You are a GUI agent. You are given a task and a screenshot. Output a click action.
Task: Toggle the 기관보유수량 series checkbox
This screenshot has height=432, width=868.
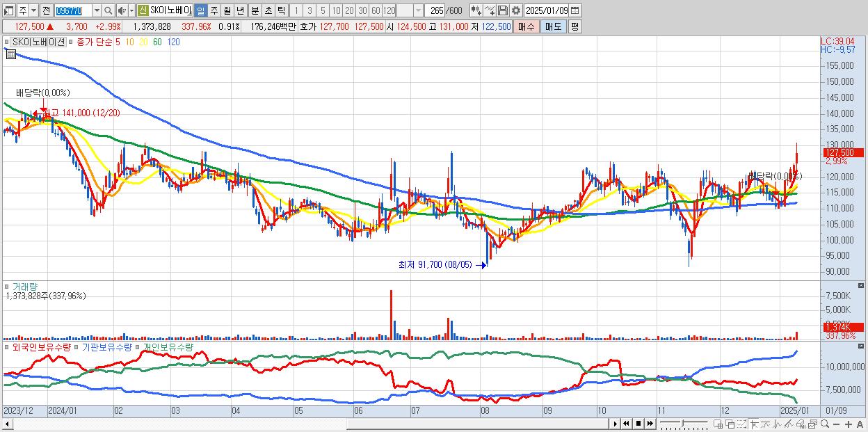(x=77, y=347)
